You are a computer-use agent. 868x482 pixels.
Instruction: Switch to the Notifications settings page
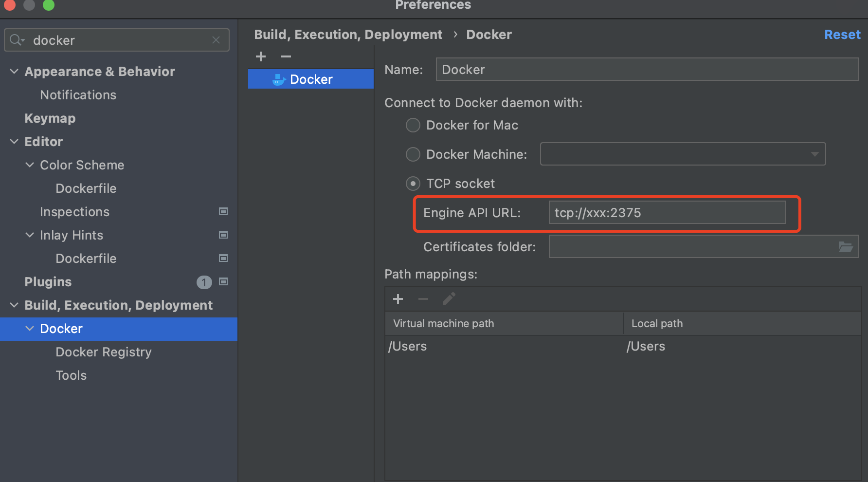point(78,94)
